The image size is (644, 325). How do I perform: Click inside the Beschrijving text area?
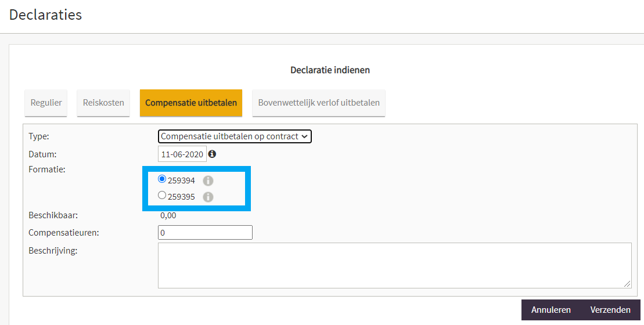click(394, 265)
